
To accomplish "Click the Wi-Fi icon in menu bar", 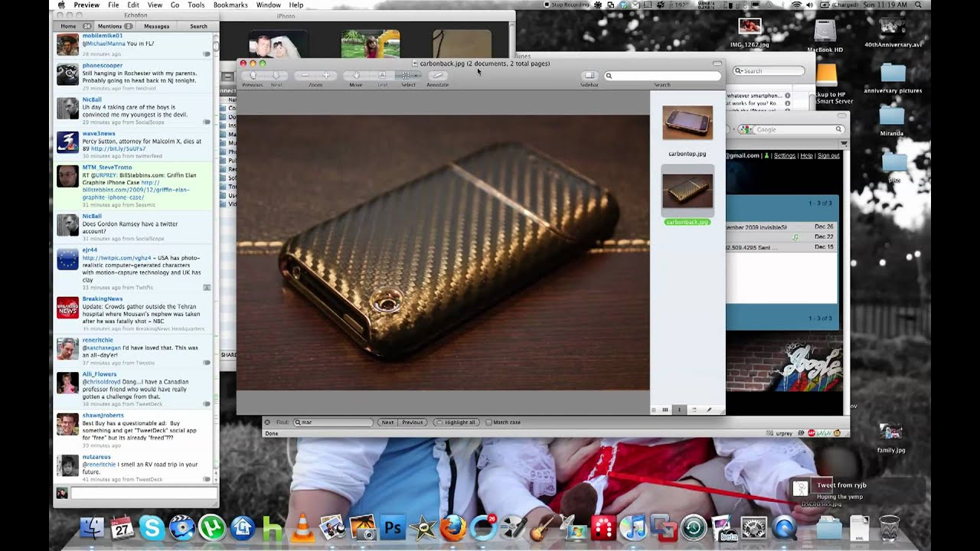I will (796, 5).
